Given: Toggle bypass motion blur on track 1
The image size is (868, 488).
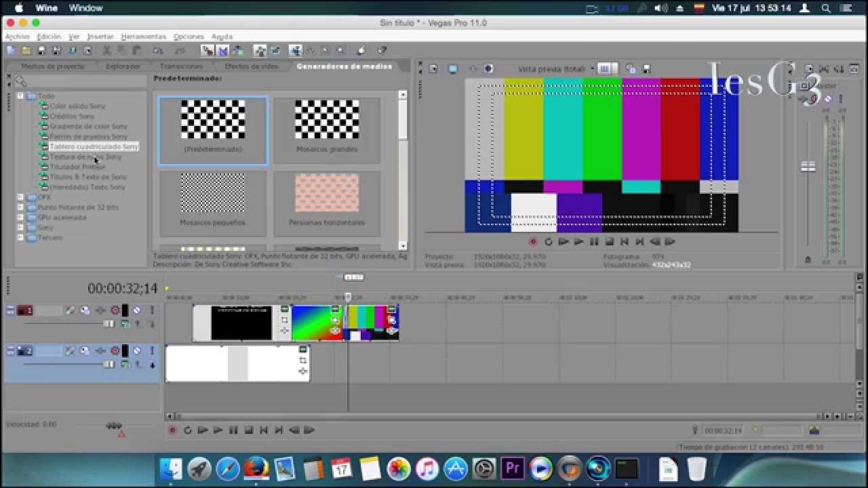Looking at the screenshot, I should [x=70, y=310].
